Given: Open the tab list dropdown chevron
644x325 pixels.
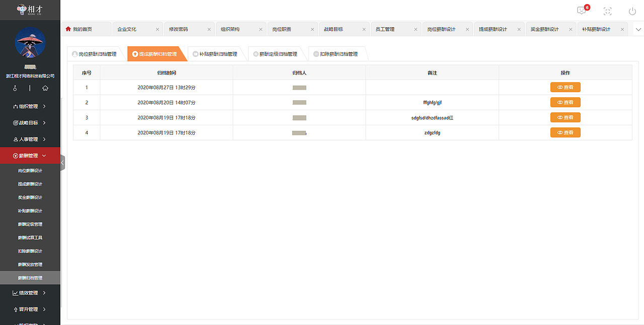Looking at the screenshot, I should click(638, 29).
